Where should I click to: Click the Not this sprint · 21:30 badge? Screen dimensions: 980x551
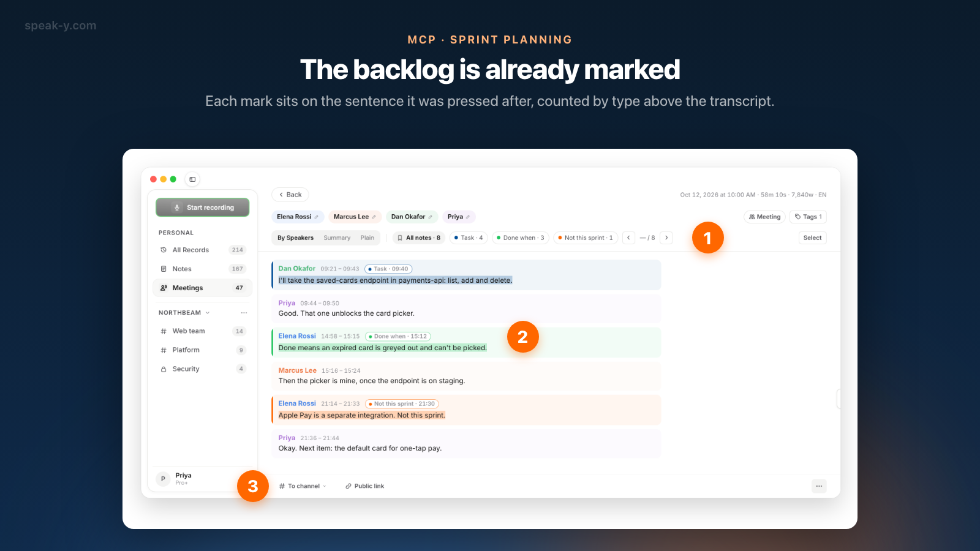402,403
